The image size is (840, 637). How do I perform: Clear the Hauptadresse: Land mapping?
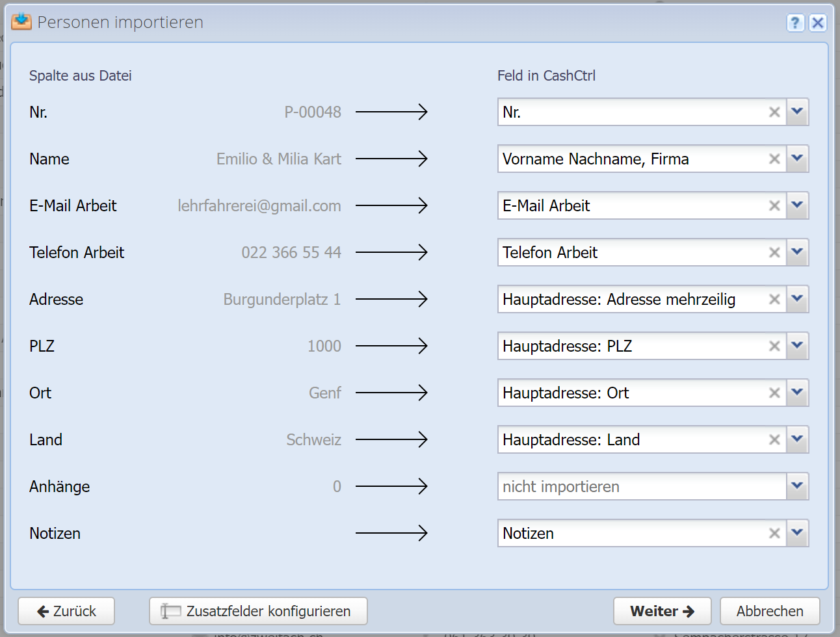[x=774, y=440]
